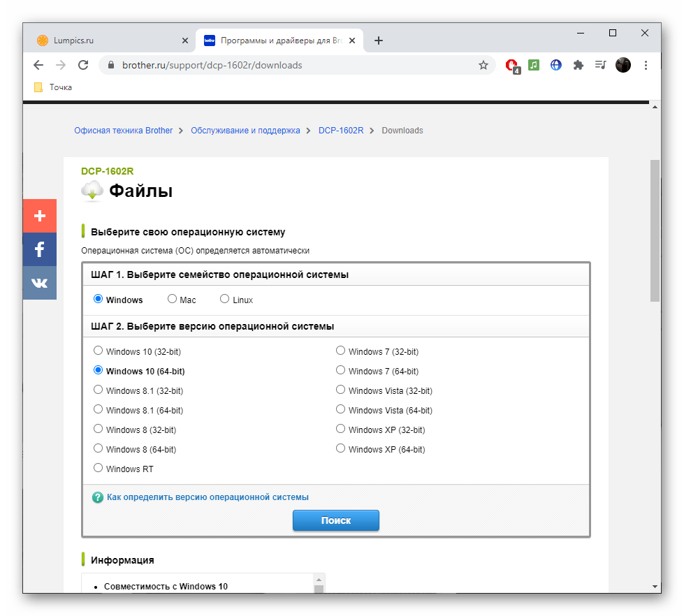Select the Brother Программы и драйверы tab
This screenshot has height=616, width=684.
pos(279,41)
